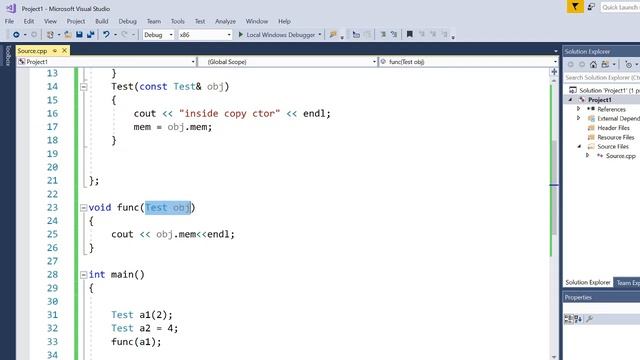Expand the References node

tap(578, 109)
